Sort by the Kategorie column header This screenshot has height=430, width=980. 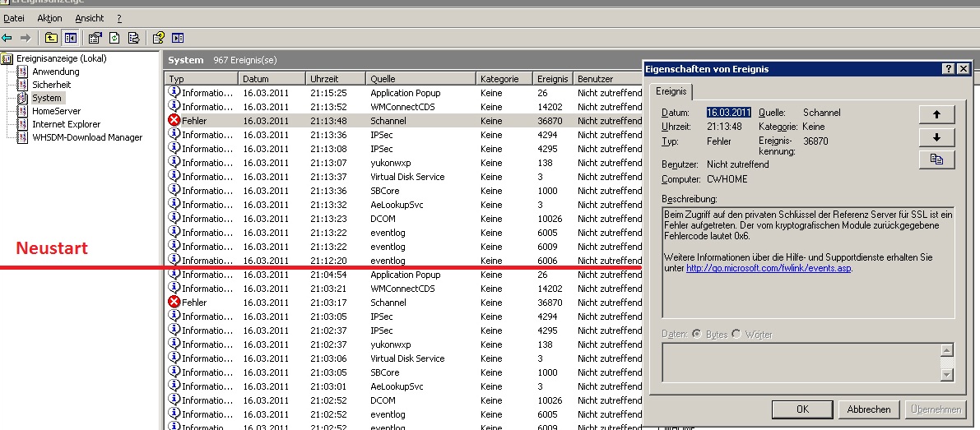tap(504, 79)
